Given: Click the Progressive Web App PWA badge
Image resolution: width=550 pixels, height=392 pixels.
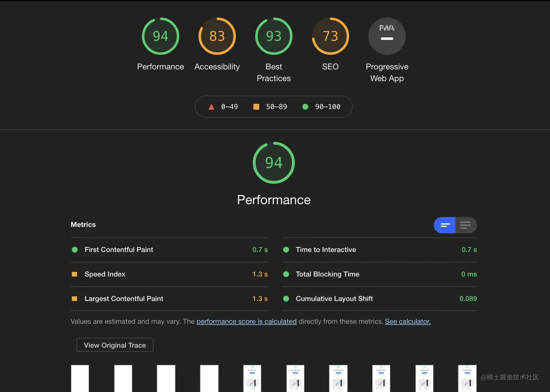Looking at the screenshot, I should (x=387, y=36).
